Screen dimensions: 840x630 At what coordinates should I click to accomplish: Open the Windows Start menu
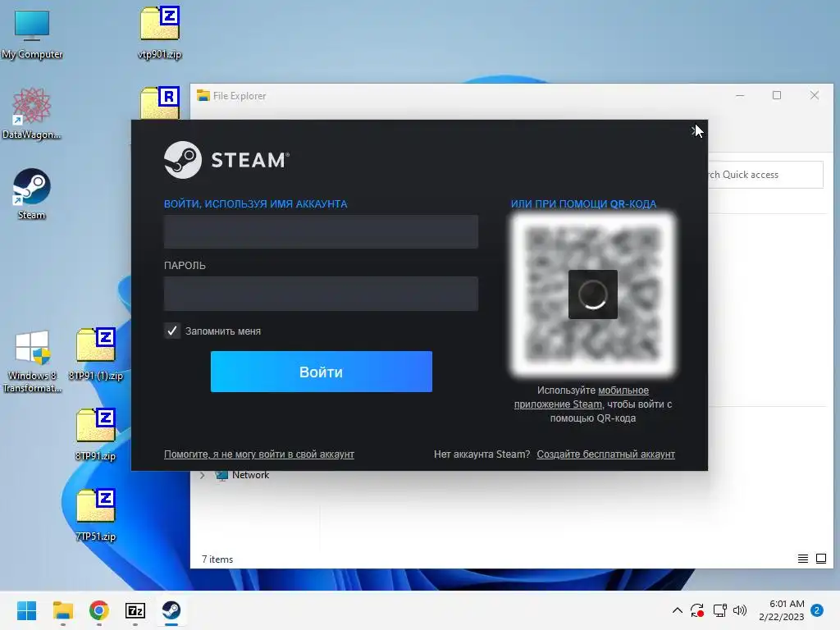point(27,610)
